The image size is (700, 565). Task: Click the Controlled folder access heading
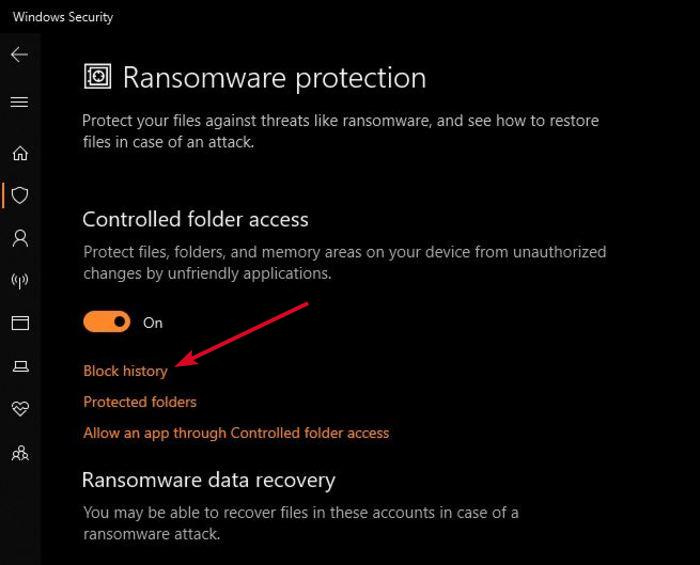(195, 219)
